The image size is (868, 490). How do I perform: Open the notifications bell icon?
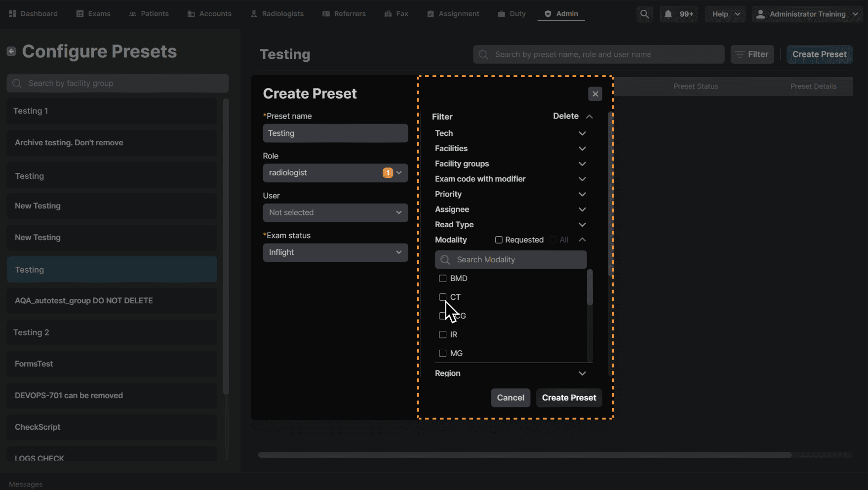(x=668, y=14)
